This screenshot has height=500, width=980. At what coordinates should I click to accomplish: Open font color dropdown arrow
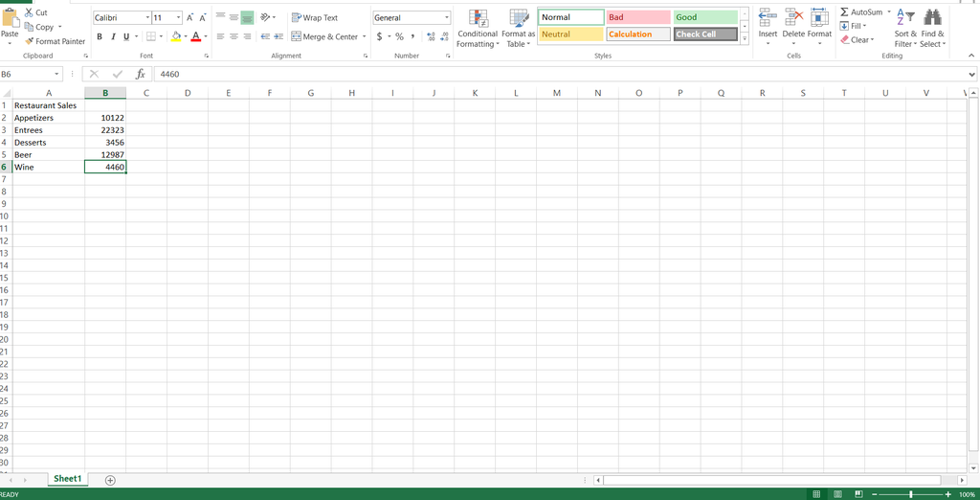[206, 37]
